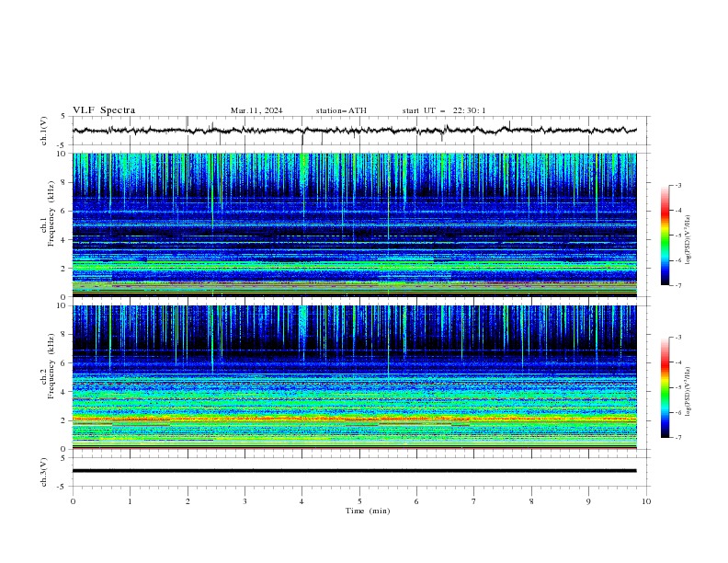Viewport: 728px width, 563px height.
Task: Click time axis tick label "6"
Action: 417,501
